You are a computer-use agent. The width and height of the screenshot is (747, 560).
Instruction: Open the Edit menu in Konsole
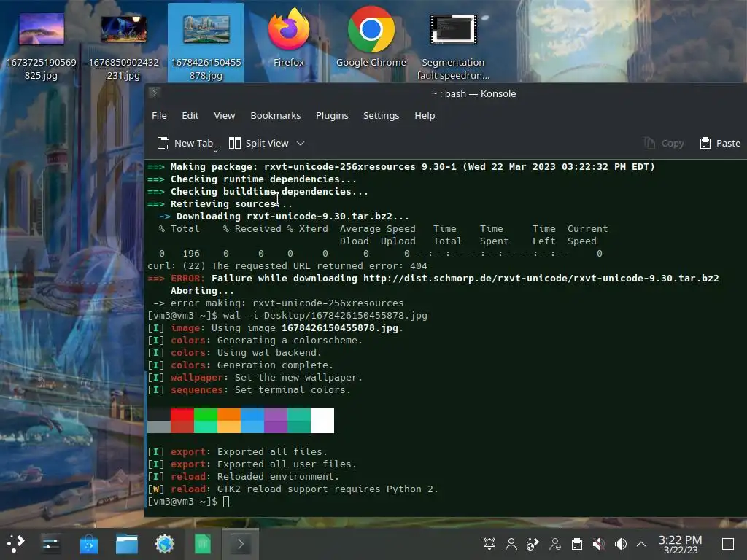pyautogui.click(x=190, y=116)
